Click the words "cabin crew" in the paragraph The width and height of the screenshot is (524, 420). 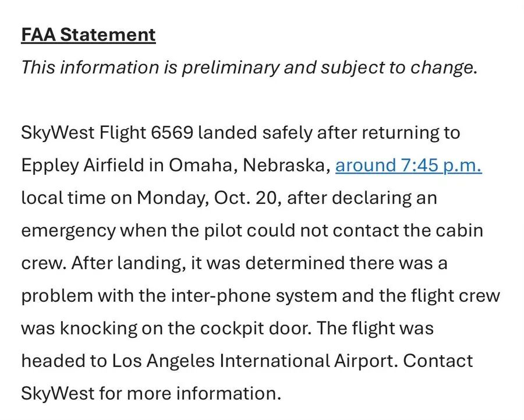point(459,231)
